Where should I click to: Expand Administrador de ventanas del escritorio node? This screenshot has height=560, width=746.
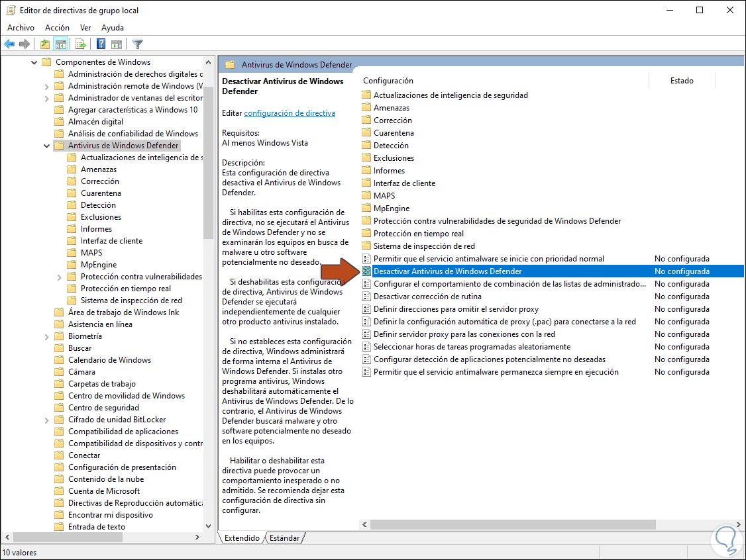click(x=46, y=99)
